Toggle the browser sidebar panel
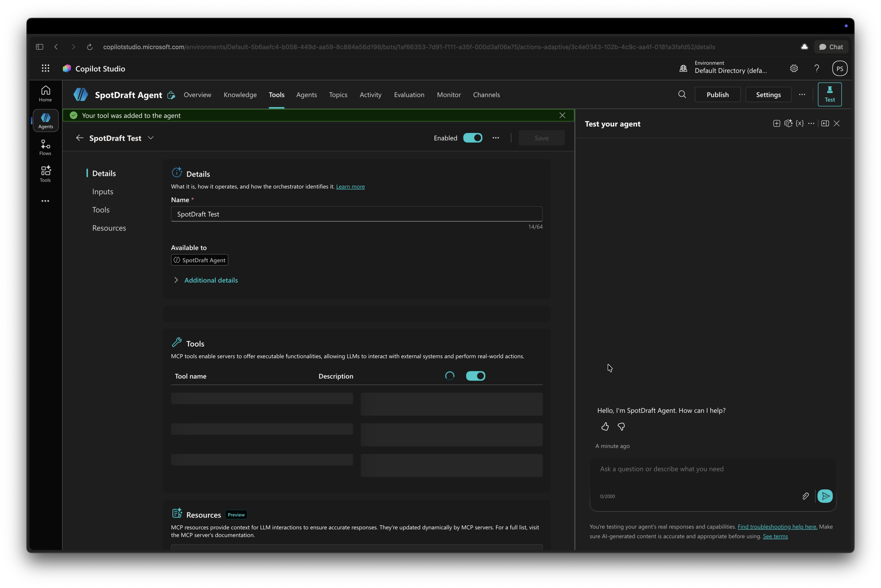 click(x=39, y=47)
